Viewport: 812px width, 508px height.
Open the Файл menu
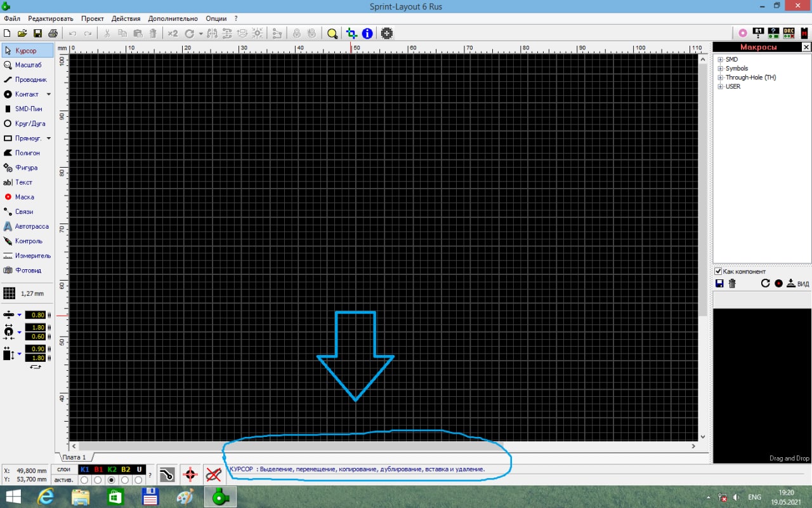(x=11, y=18)
